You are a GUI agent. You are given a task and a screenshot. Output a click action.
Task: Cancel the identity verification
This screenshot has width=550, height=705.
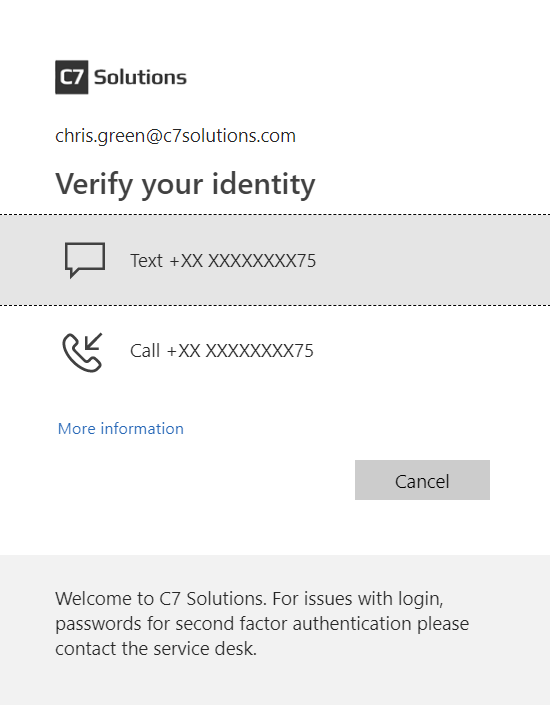click(422, 480)
